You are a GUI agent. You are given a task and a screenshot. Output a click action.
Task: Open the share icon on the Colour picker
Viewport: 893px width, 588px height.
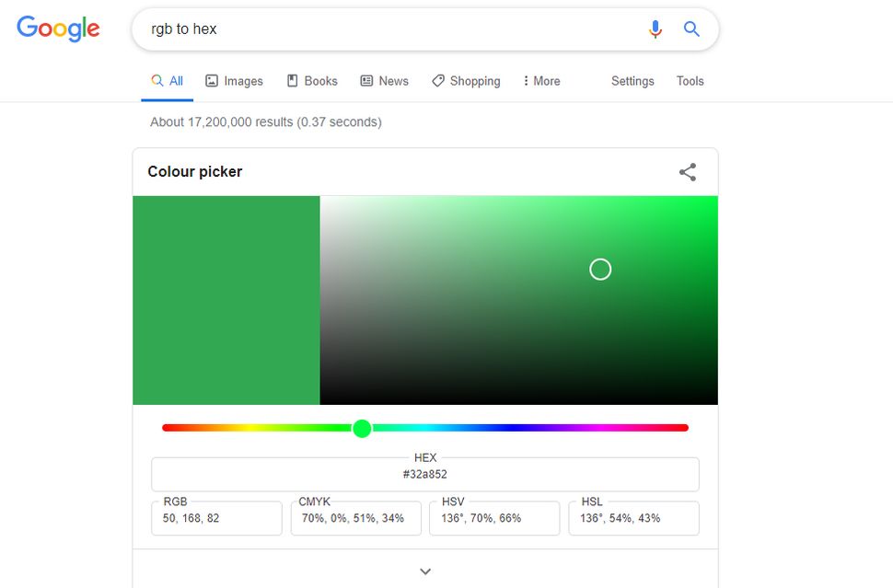pyautogui.click(x=688, y=171)
